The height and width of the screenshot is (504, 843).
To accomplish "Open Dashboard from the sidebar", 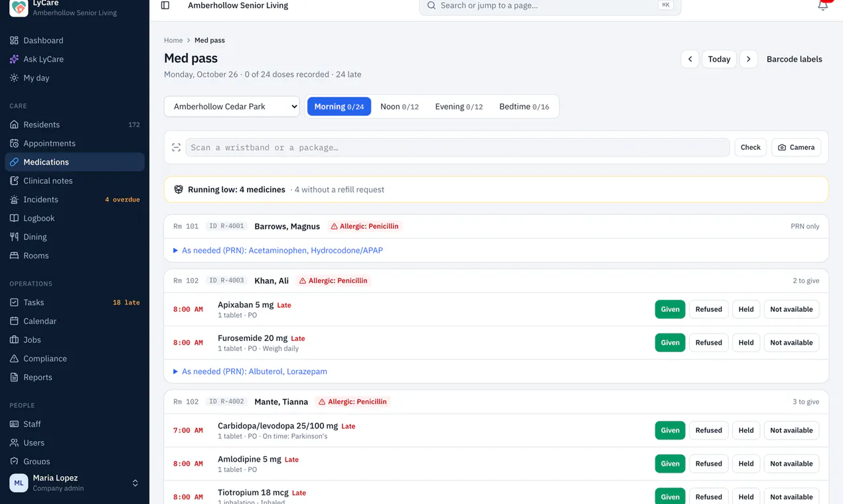I will (x=74, y=40).
